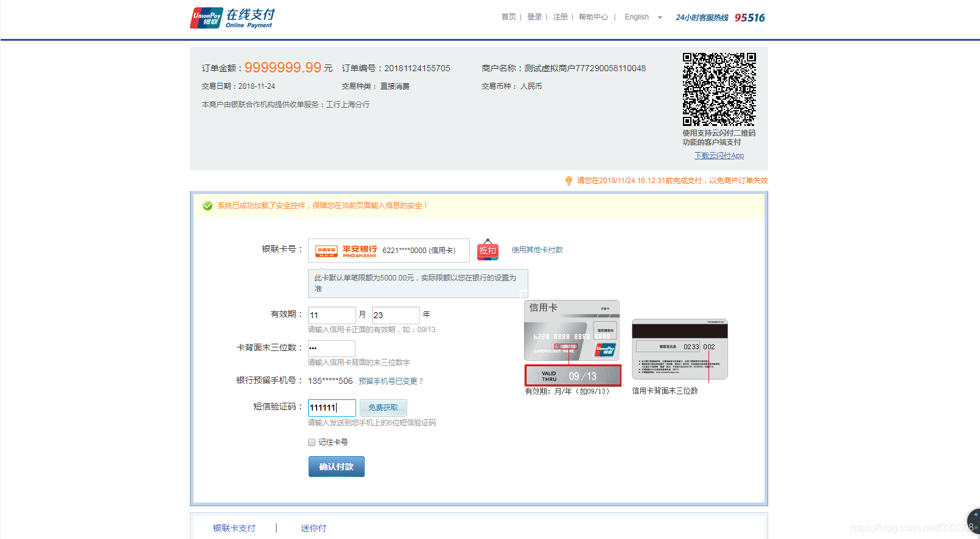Click 确认付款 confirm payment button

[337, 467]
